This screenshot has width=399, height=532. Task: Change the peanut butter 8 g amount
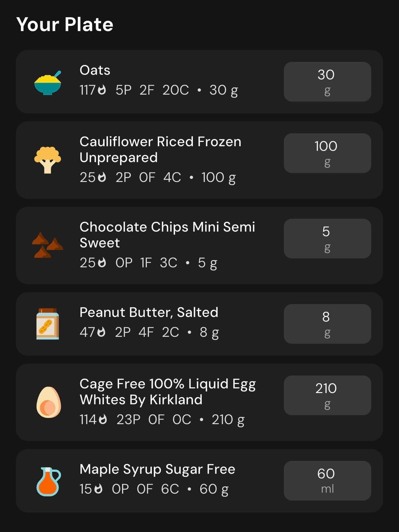tap(327, 324)
